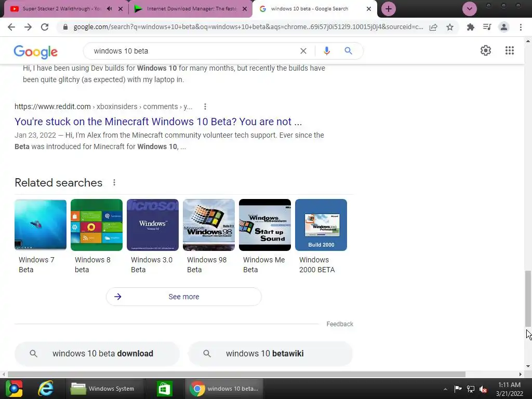The image size is (532, 399).
Task: Close the Google Search tab
Action: 369,9
